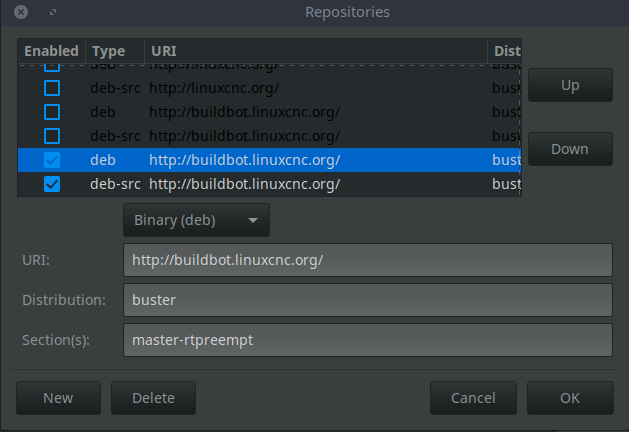Tick the unchecked deb-src buildbot.linuxcnc.org checkbox
The width and height of the screenshot is (629, 432).
pyautogui.click(x=52, y=136)
